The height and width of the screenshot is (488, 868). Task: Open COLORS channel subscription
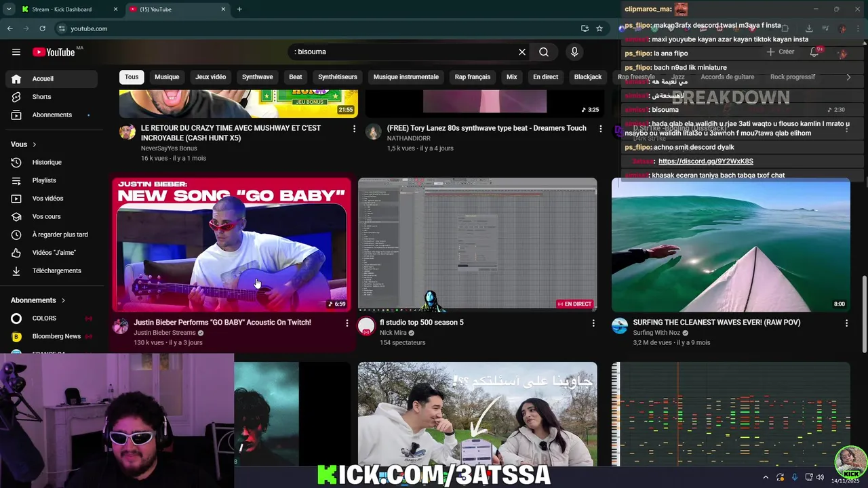[x=52, y=319]
